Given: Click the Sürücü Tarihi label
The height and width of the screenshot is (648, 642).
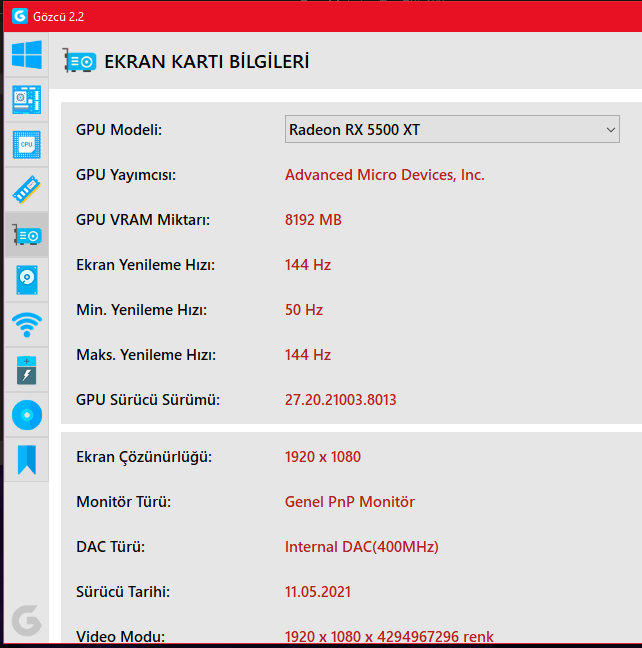Looking at the screenshot, I should coord(123,592).
